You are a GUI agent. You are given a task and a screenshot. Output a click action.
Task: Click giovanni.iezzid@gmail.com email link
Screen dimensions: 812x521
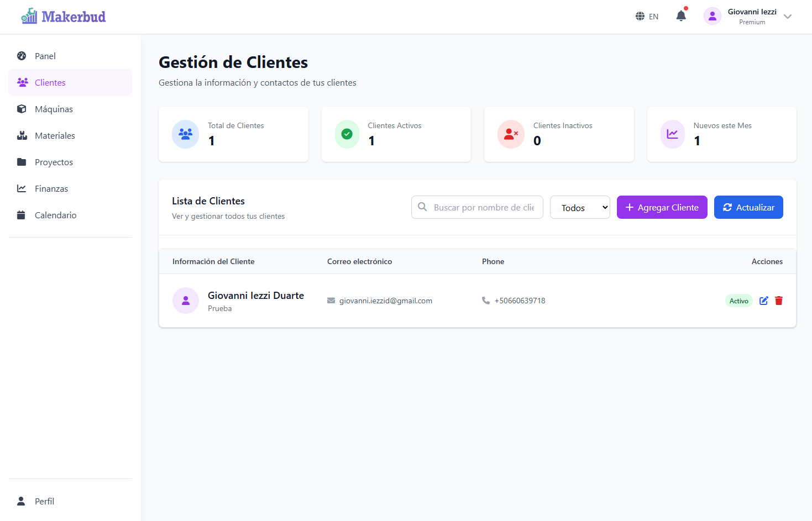(x=385, y=301)
